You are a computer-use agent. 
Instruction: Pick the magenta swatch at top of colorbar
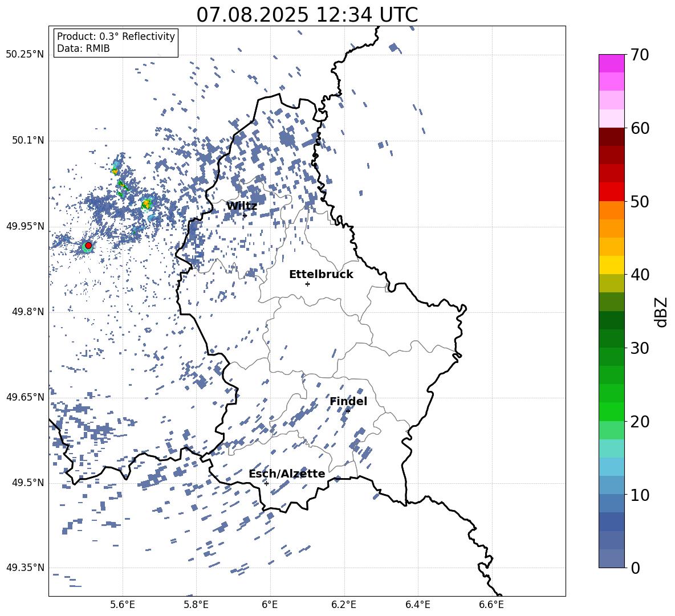coord(612,63)
